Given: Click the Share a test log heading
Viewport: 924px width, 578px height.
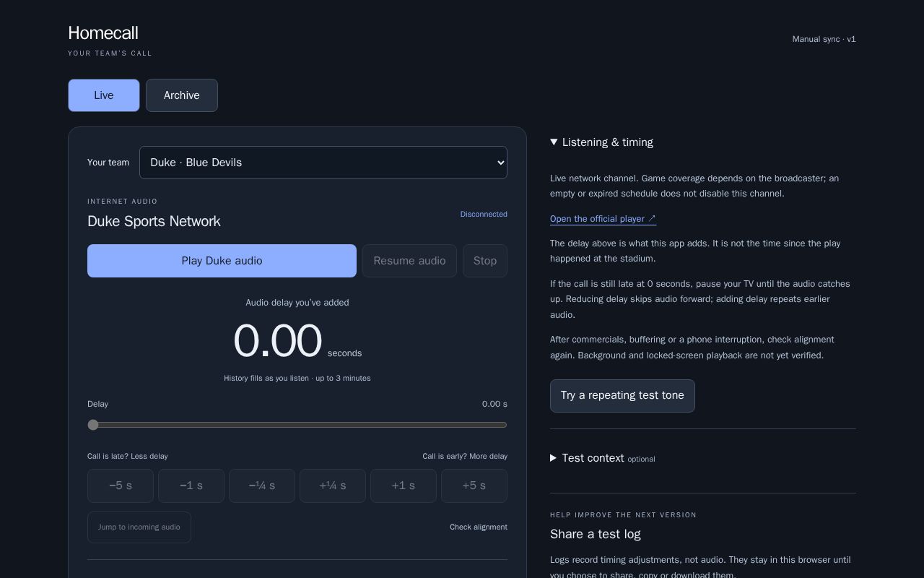Looking at the screenshot, I should [x=596, y=535].
